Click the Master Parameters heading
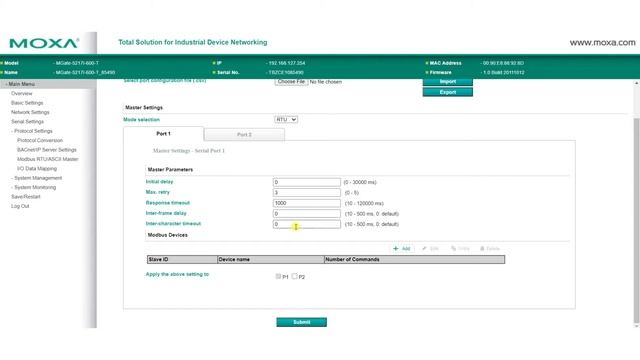 170,169
